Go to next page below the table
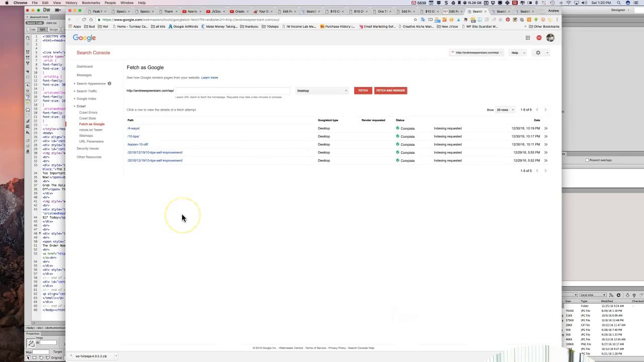The image size is (644, 362). click(545, 171)
